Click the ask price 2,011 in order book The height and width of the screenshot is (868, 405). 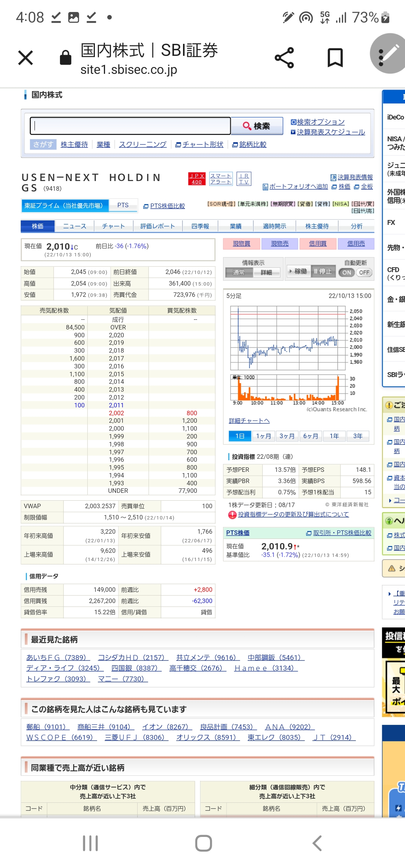pos(116,405)
